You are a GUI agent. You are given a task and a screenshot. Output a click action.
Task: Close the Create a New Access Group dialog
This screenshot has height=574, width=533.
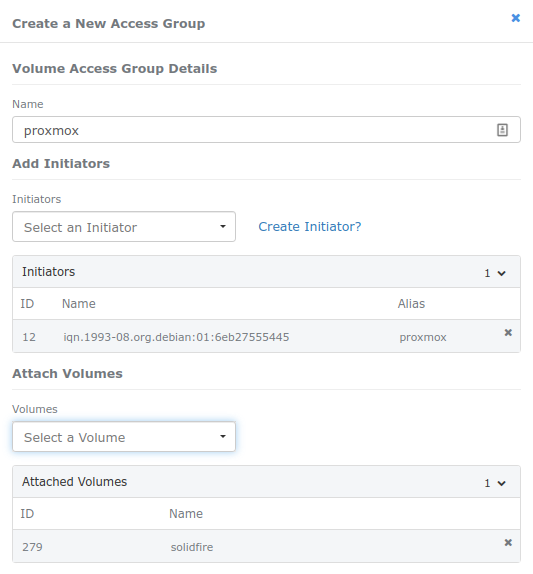pyautogui.click(x=515, y=18)
